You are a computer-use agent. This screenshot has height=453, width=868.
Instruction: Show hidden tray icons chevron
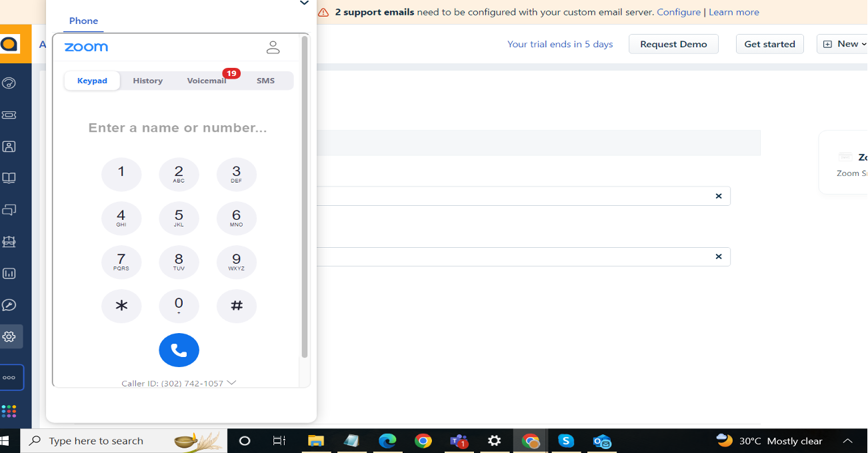click(x=848, y=441)
